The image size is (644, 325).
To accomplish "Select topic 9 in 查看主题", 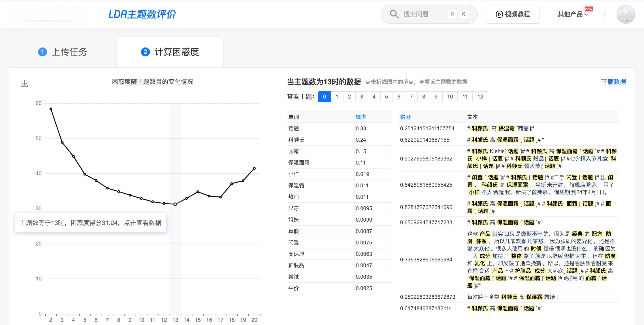I will click(x=436, y=97).
